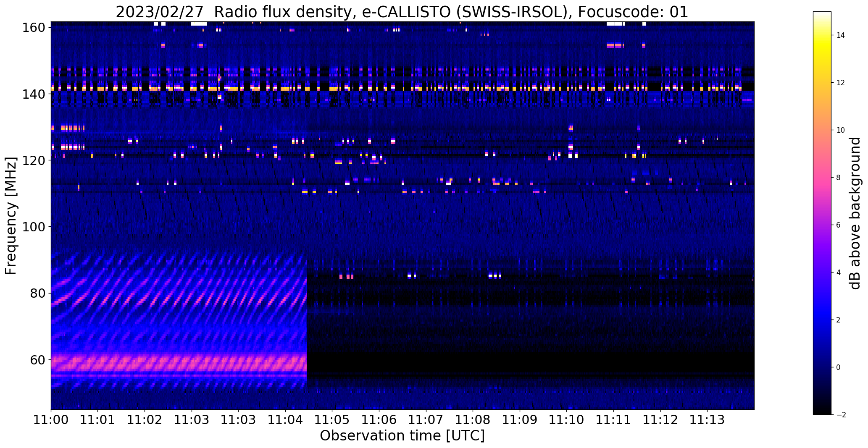Click the 60 frequency tick label
The width and height of the screenshot is (868, 448).
pyautogui.click(x=37, y=360)
